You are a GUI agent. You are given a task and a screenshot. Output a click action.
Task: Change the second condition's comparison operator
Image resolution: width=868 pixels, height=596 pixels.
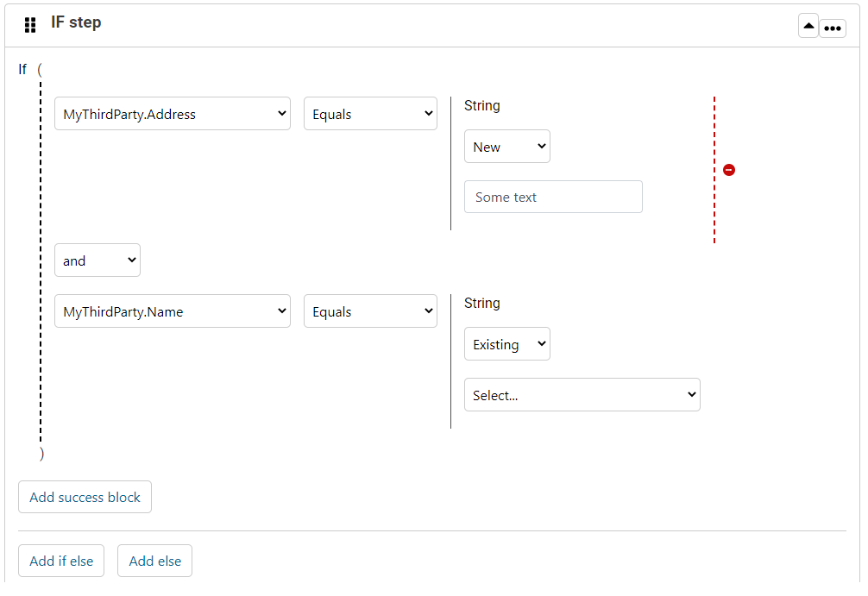tap(370, 311)
